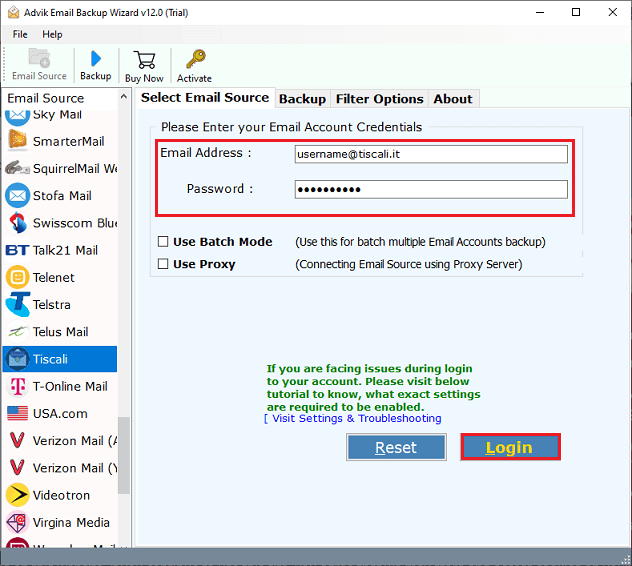Viewport: 632px width, 566px height.
Task: Select the Virgina Media text entry
Action: (71, 522)
